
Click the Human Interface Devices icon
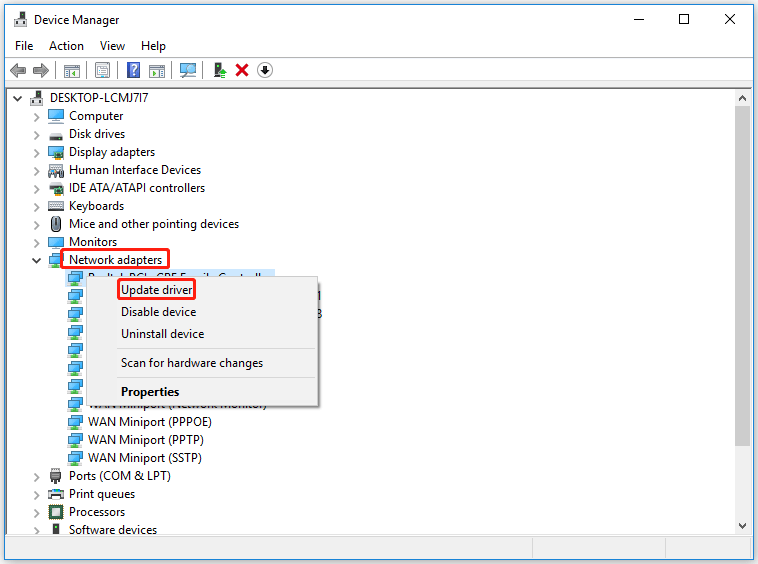pyautogui.click(x=56, y=171)
